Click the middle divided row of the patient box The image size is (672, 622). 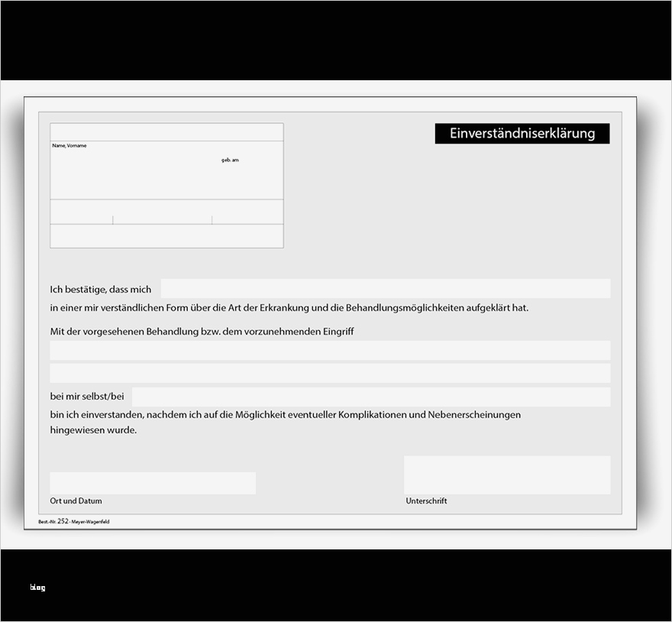click(x=166, y=212)
